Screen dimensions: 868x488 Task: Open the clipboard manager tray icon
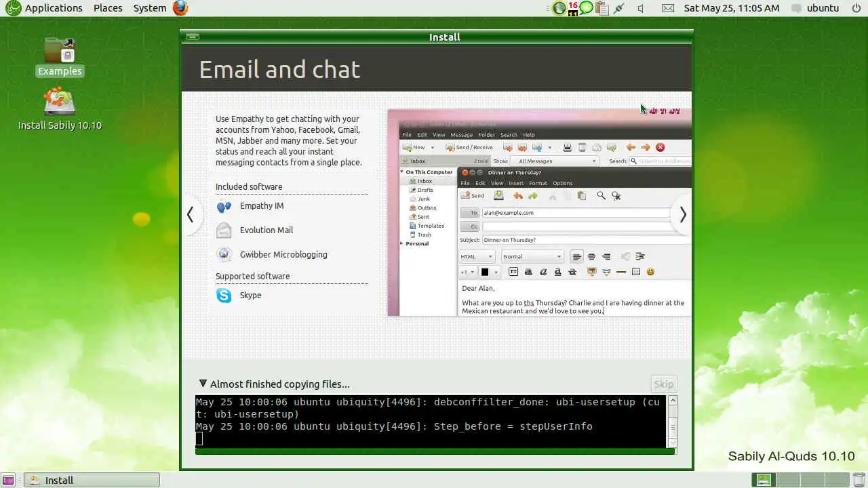[x=601, y=8]
